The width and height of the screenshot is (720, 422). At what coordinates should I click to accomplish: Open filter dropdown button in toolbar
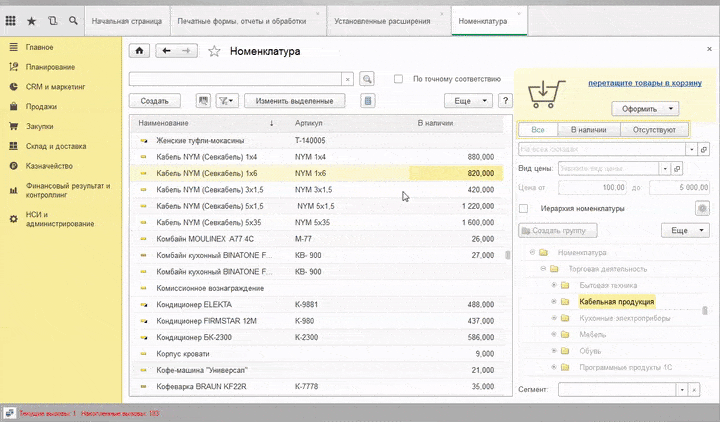coord(226,101)
